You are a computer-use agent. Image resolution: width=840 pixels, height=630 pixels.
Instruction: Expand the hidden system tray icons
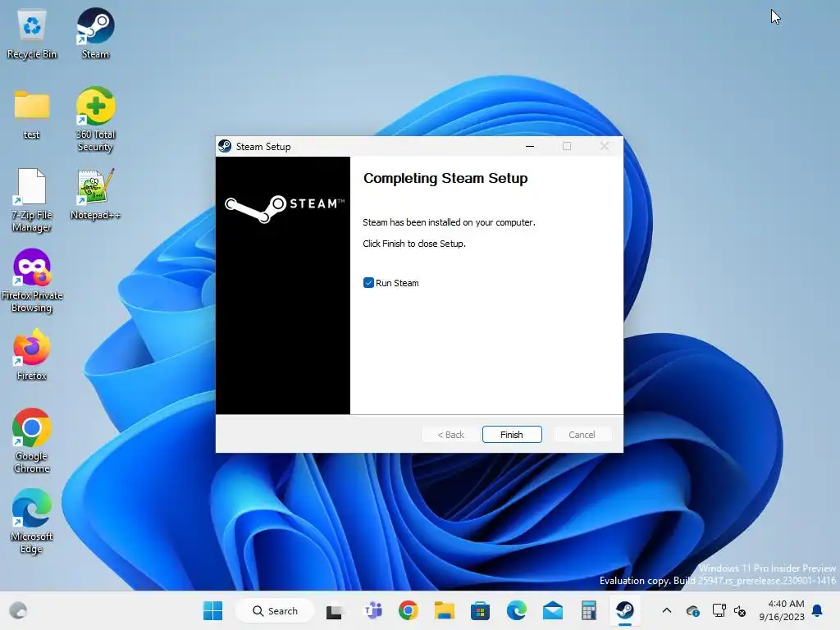(666, 610)
